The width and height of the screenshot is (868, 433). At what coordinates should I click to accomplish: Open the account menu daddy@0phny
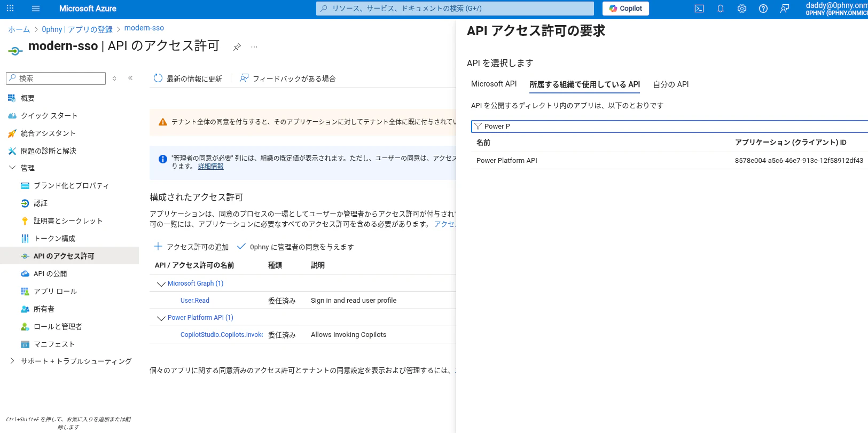pos(836,9)
